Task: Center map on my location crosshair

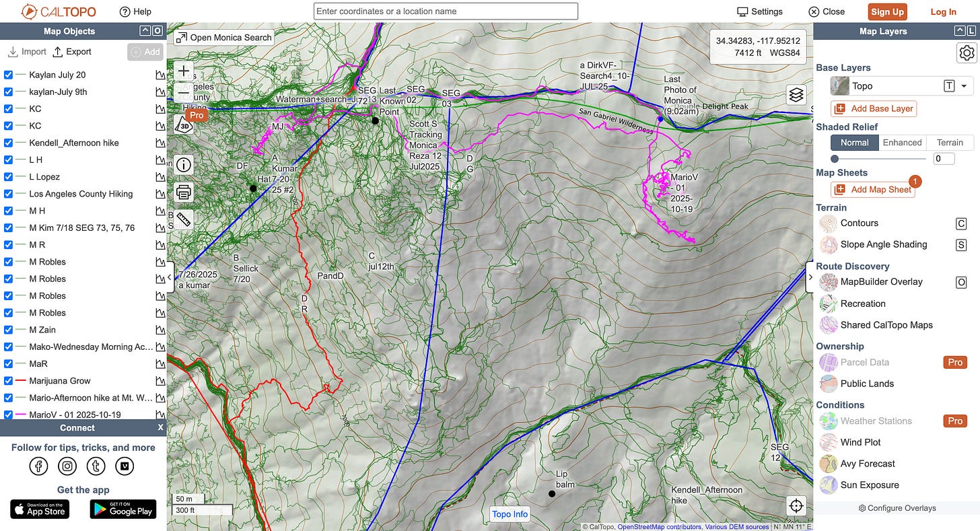Action: [796, 505]
